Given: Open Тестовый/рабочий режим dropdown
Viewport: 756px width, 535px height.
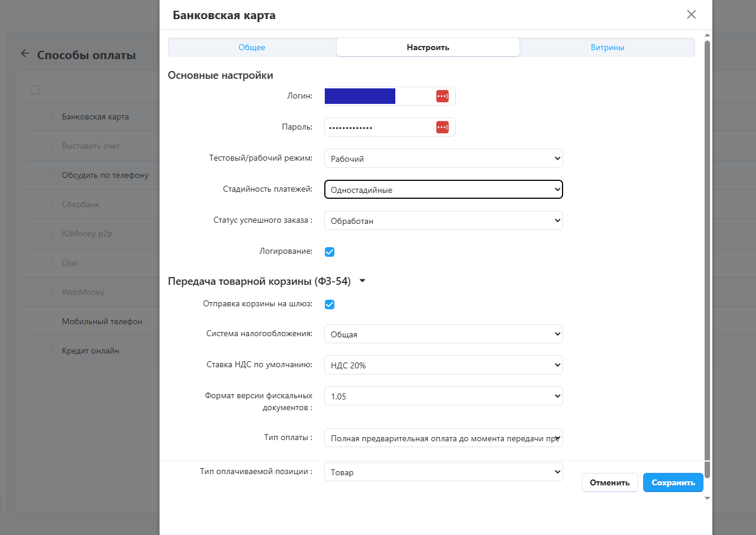Looking at the screenshot, I should (444, 158).
